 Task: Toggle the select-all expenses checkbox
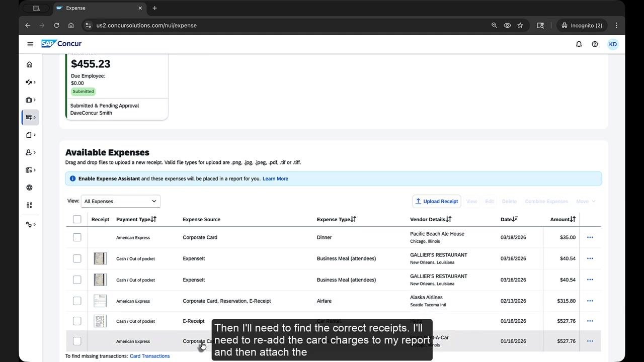pos(77,219)
